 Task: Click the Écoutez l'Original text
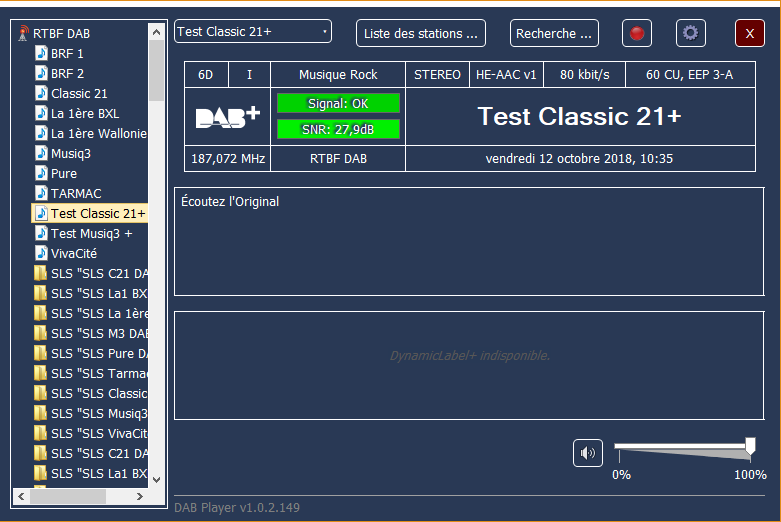tap(230, 201)
